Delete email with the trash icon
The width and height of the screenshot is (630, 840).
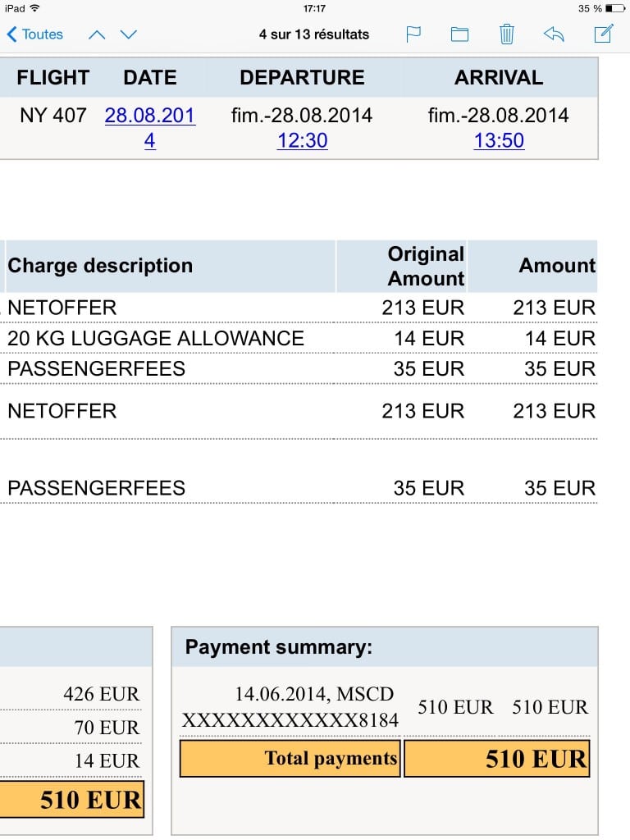[x=507, y=34]
